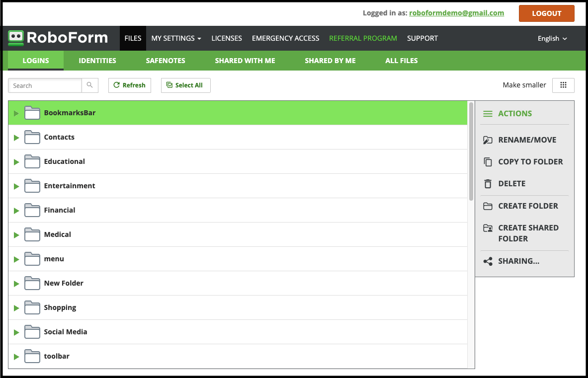Expand the New Folder arrow
Screen dimensions: 588x378
(x=16, y=284)
